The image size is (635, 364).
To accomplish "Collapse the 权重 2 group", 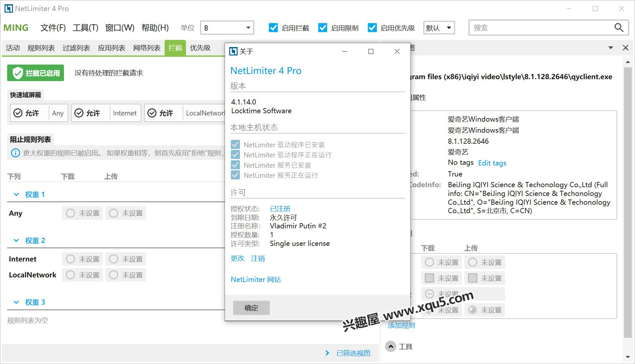I will click(16, 240).
